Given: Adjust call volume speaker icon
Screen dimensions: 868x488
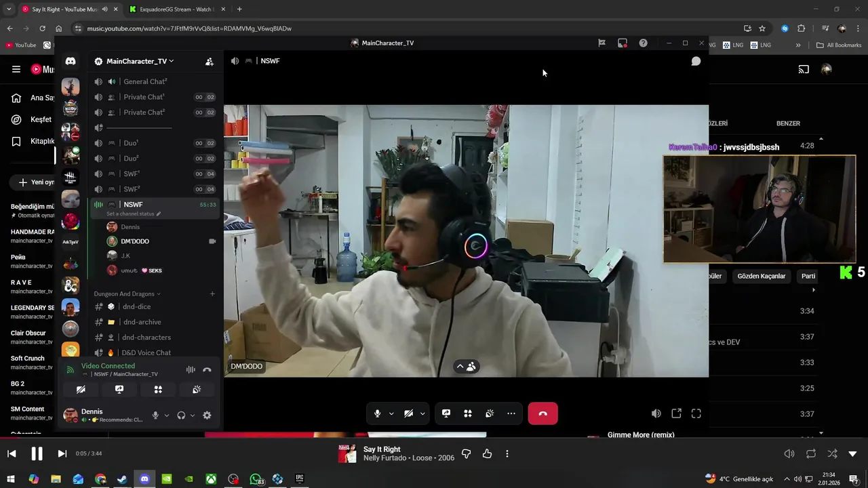Looking at the screenshot, I should (x=656, y=413).
